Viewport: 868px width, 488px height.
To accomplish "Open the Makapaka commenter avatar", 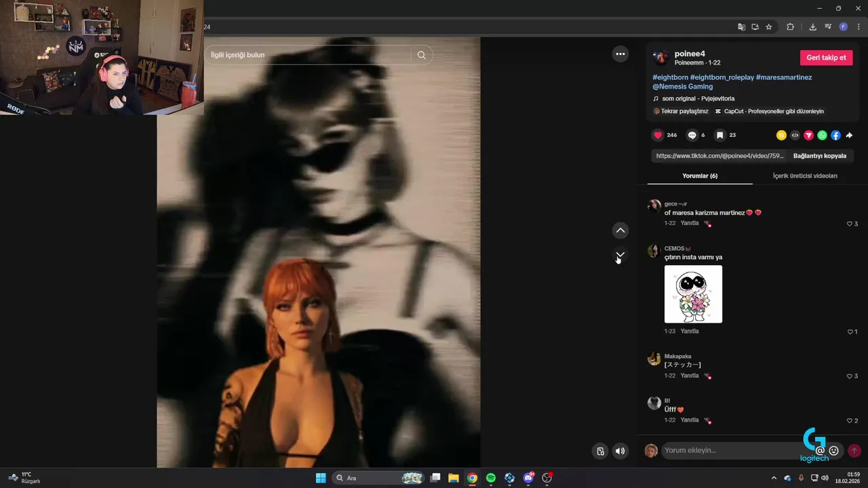I will pos(654,359).
